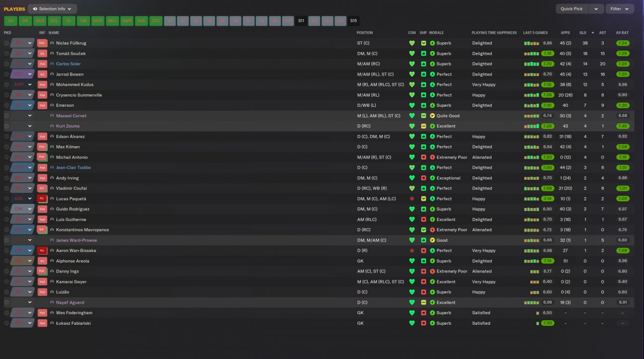Screen dimensions: 644x359
Task: Open Jean-Clair Todibo's player profile
Action: point(73,168)
